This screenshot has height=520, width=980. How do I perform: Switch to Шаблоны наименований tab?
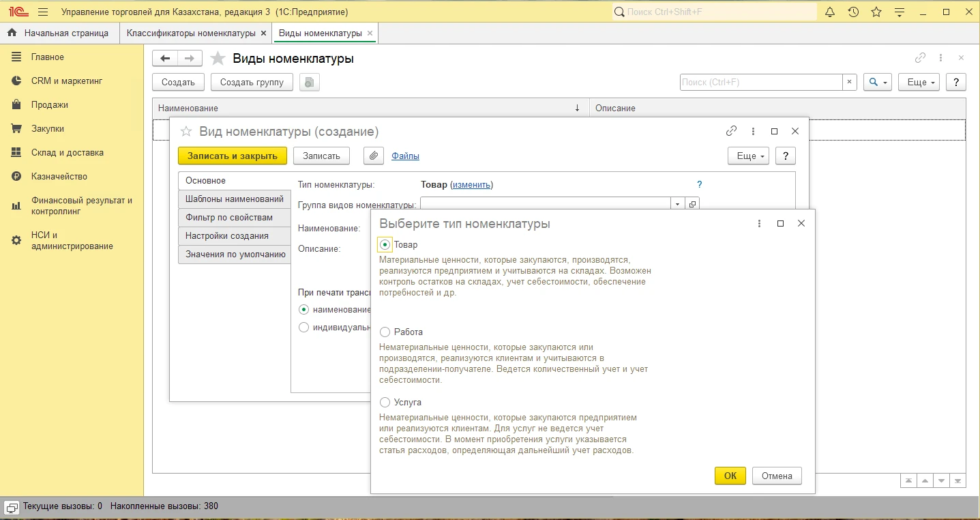click(x=235, y=199)
